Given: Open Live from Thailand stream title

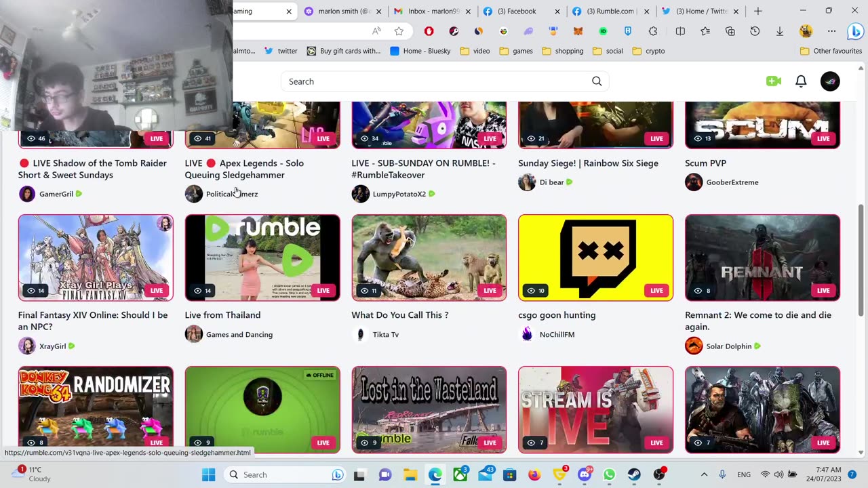Looking at the screenshot, I should 222,315.
